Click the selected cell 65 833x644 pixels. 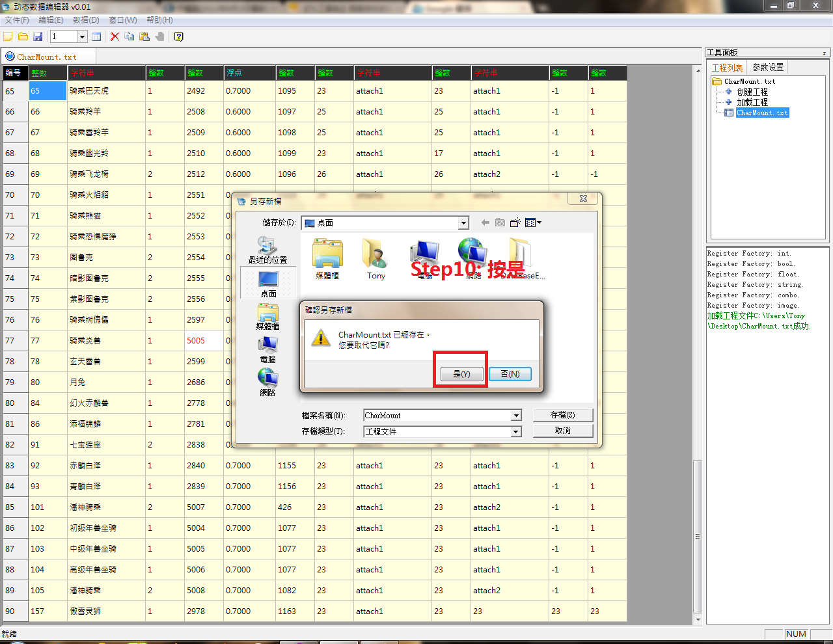click(x=48, y=91)
